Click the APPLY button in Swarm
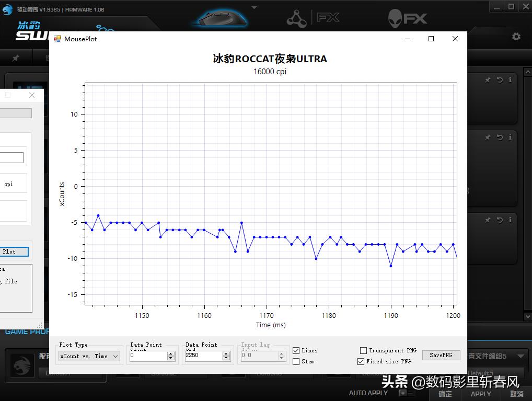The width and height of the screenshot is (532, 401). pos(480,394)
